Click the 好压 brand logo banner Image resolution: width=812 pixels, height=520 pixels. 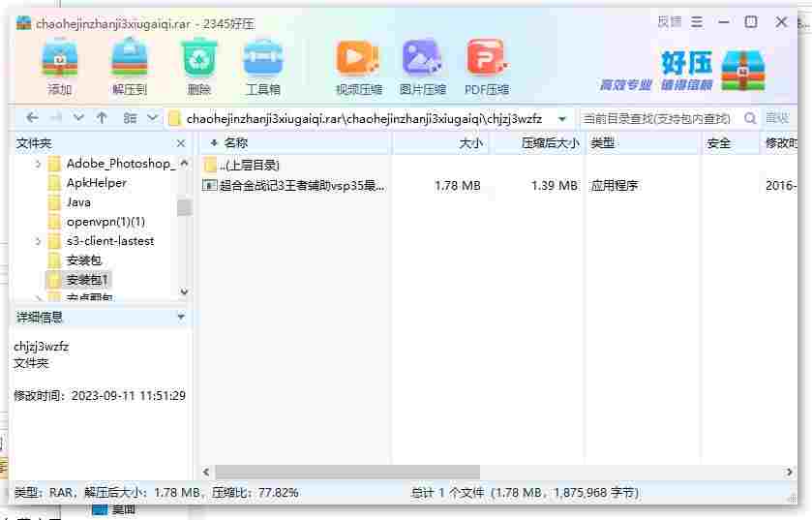click(x=682, y=71)
